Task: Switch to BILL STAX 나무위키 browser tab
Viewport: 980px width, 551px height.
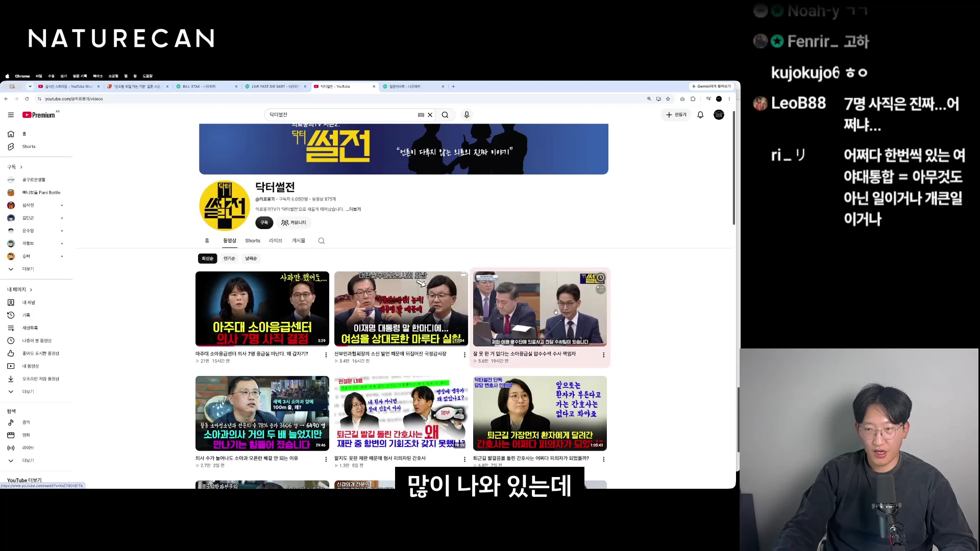Action: [x=207, y=87]
